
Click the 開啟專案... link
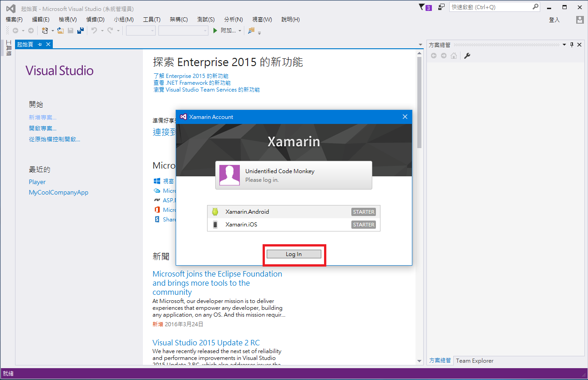[x=43, y=128]
